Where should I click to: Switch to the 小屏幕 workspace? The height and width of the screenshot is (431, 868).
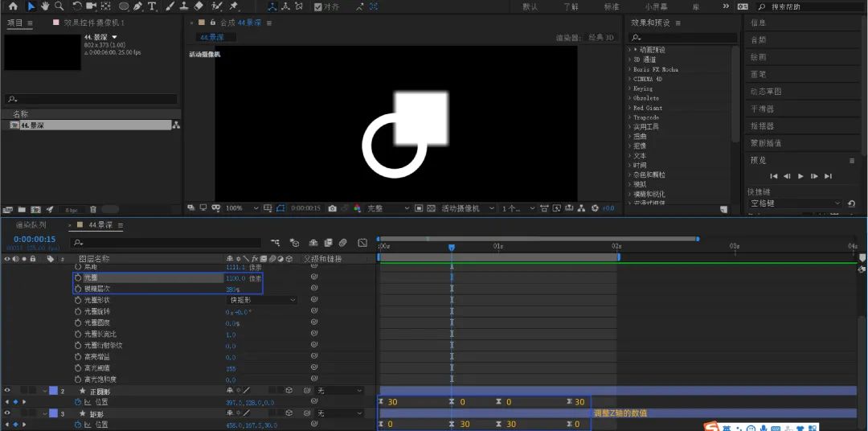[x=656, y=6]
